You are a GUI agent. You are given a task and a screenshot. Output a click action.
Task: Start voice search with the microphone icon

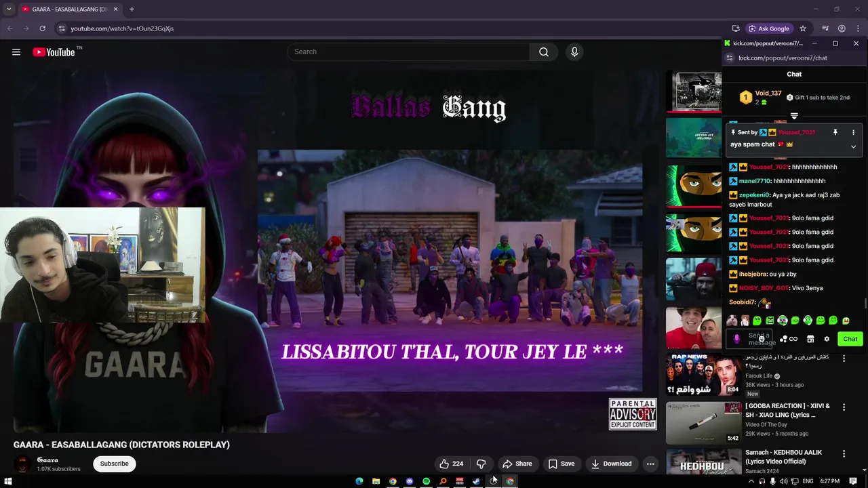click(x=574, y=52)
